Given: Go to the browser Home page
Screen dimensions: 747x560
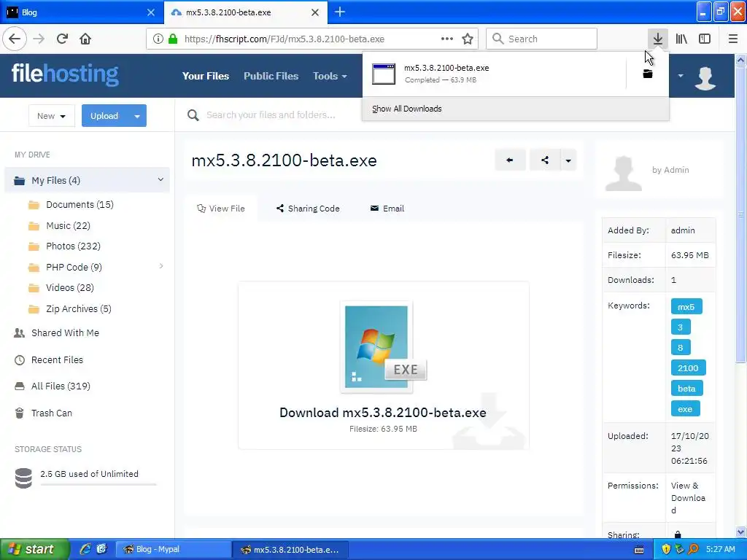Looking at the screenshot, I should click(85, 39).
